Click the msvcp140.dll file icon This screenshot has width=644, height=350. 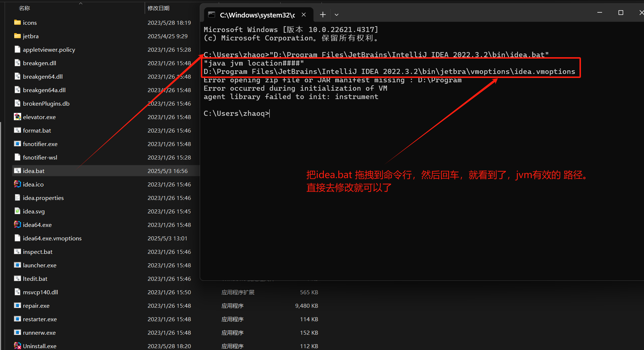tap(17, 292)
